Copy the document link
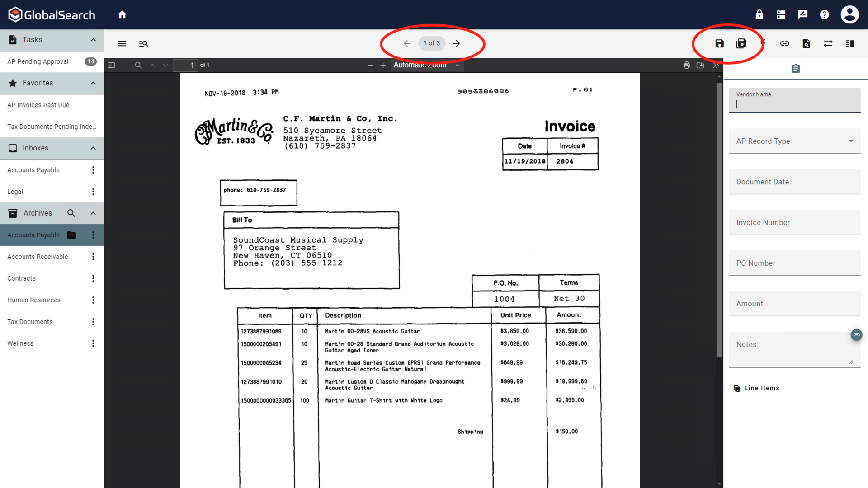This screenshot has height=488, width=868. [x=785, y=43]
